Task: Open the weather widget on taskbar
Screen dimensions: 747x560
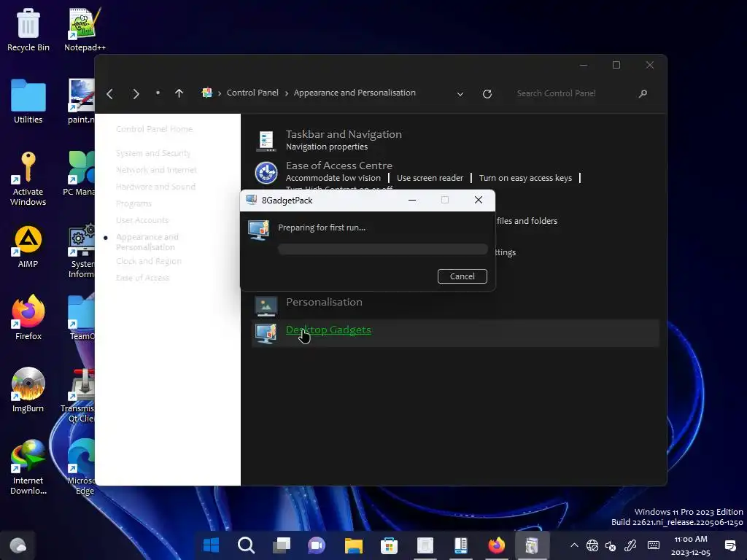Action: tap(18, 545)
